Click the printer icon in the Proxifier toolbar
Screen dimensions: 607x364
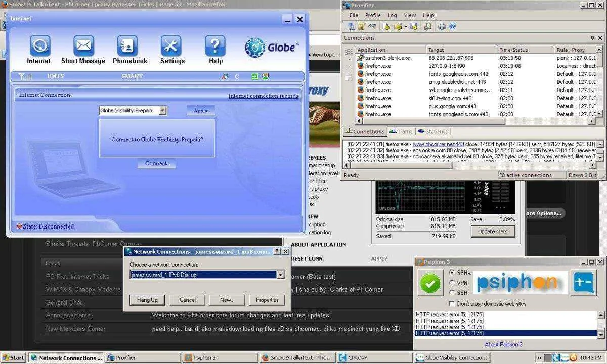(442, 26)
